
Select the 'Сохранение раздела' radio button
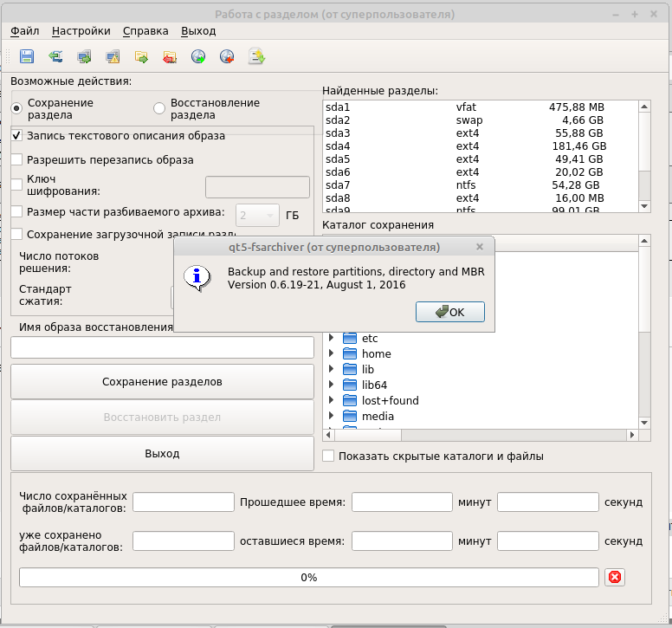point(16,108)
